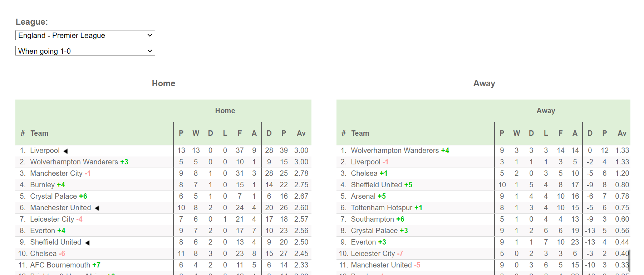The image size is (644, 275).
Task: Open Manchester City in the Home table
Action: (56, 173)
